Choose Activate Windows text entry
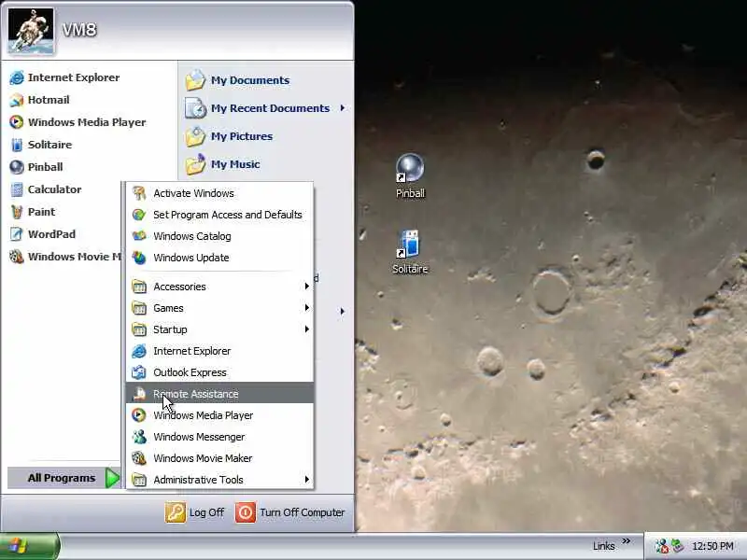The width and height of the screenshot is (747, 560). (x=193, y=193)
